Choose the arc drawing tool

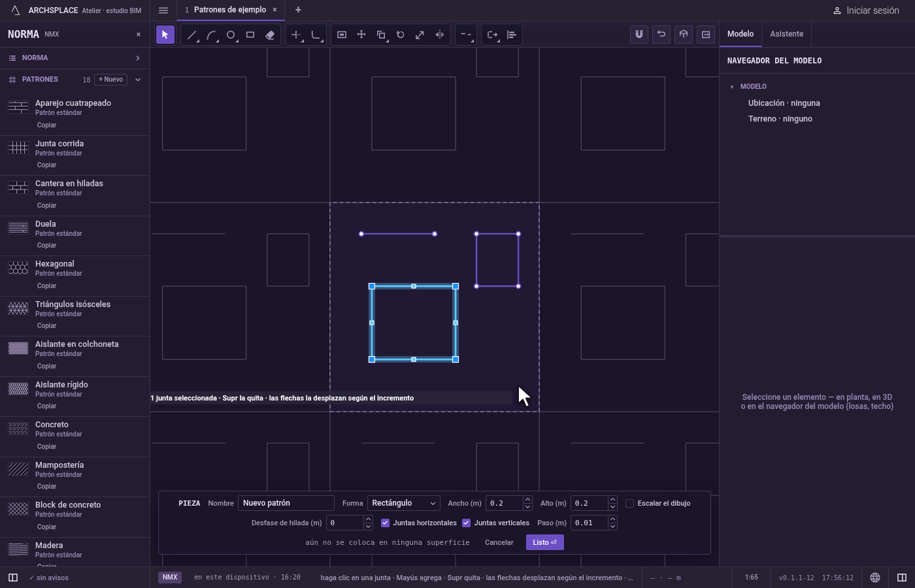[211, 35]
